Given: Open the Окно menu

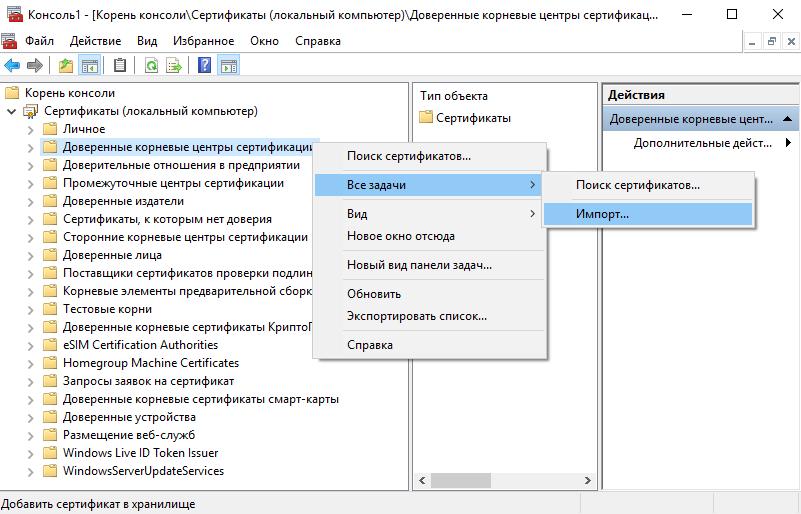Looking at the screenshot, I should tap(264, 41).
